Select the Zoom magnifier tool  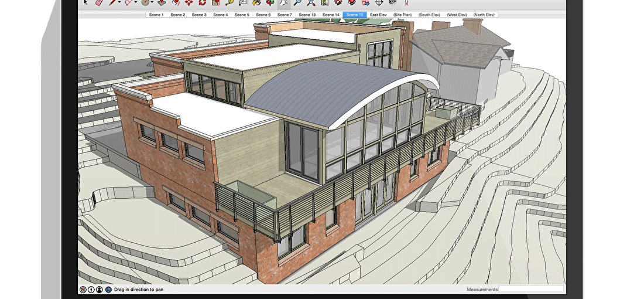click(298, 2)
